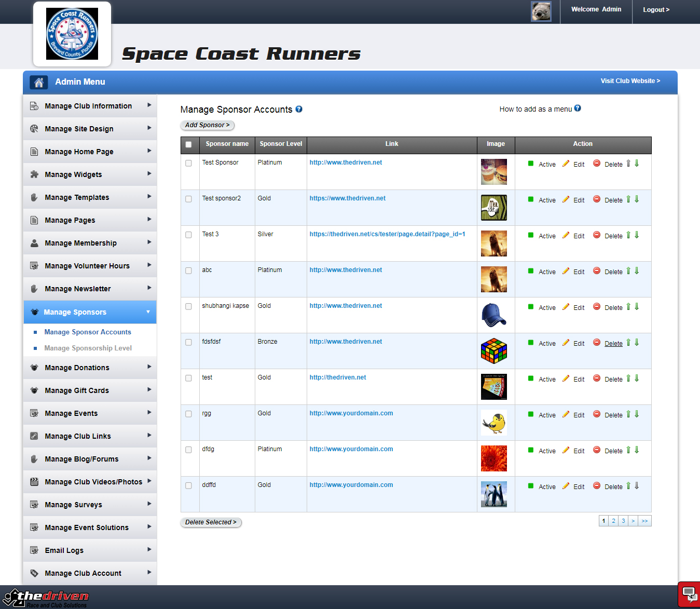Move shubhangi kapse down with down arrow
Image resolution: width=700 pixels, height=609 pixels.
click(637, 307)
